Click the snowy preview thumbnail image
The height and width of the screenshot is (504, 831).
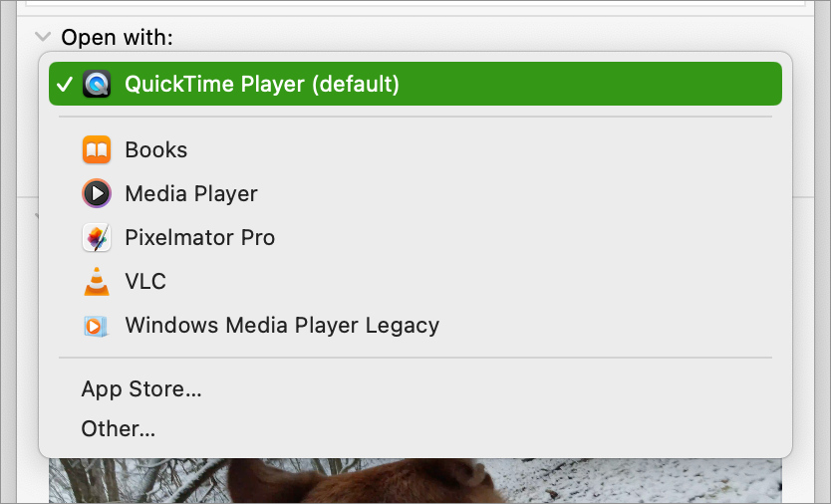click(415, 481)
